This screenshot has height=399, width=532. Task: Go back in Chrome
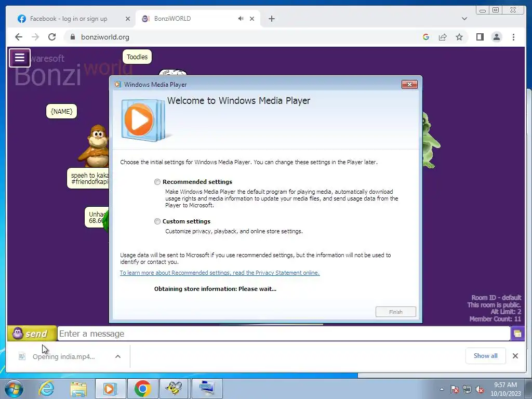(x=19, y=37)
